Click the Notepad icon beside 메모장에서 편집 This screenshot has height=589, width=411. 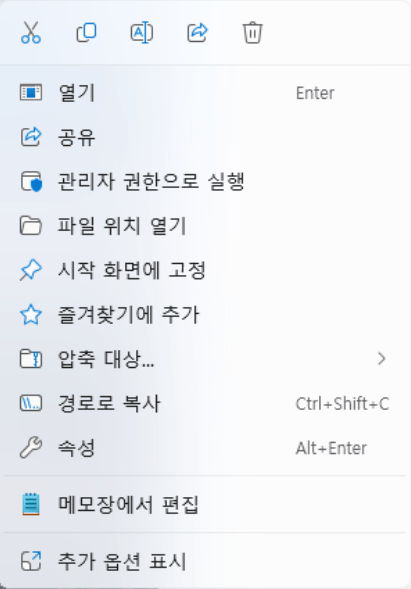[x=31, y=504]
